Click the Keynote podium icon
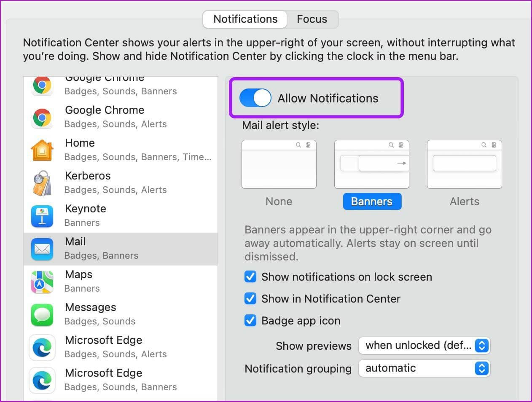532x402 pixels. (x=42, y=216)
